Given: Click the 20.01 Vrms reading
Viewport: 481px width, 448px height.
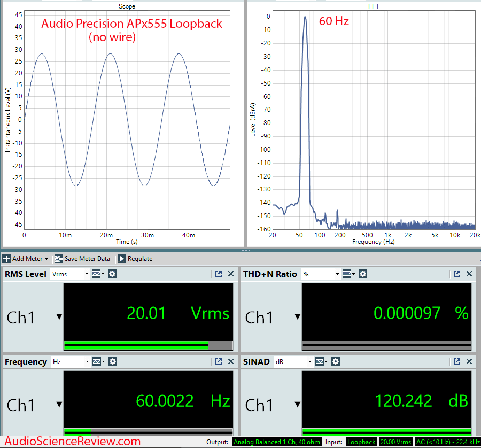Looking at the screenshot, I should point(178,313).
